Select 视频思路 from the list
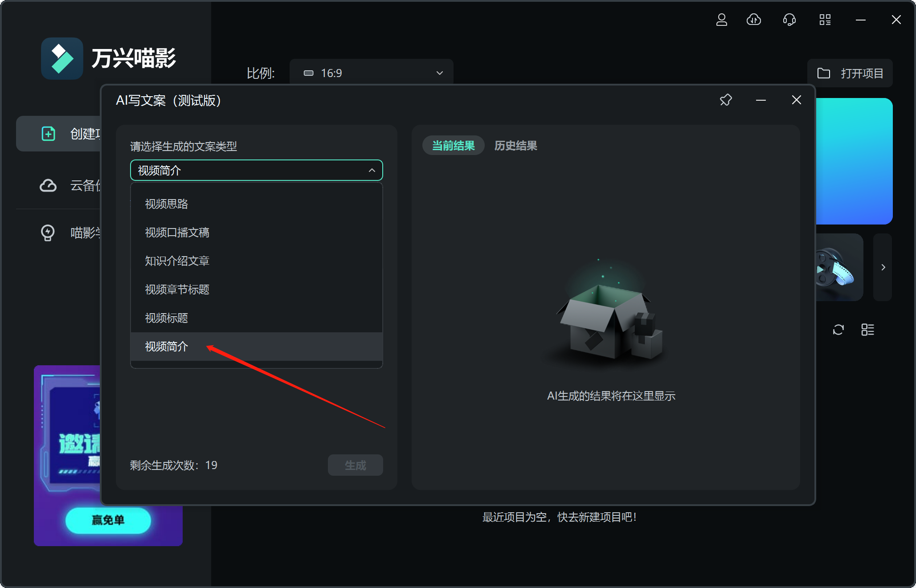The height and width of the screenshot is (588, 916). point(167,204)
